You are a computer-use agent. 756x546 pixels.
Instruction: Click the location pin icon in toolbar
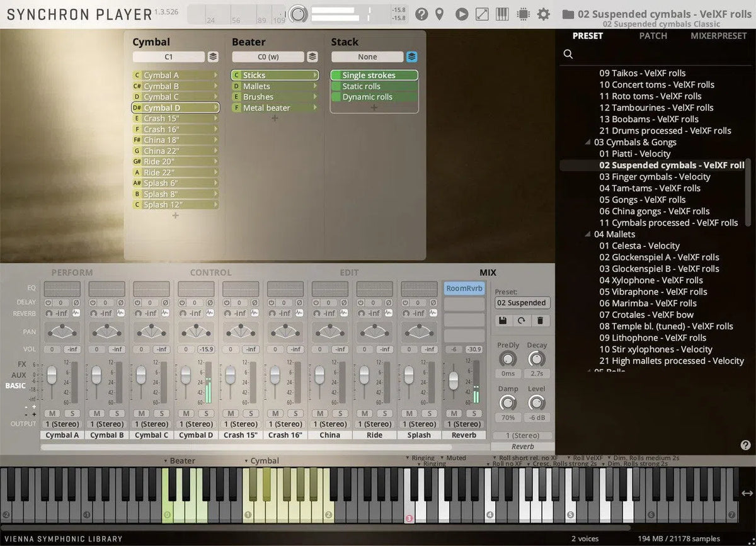(440, 14)
